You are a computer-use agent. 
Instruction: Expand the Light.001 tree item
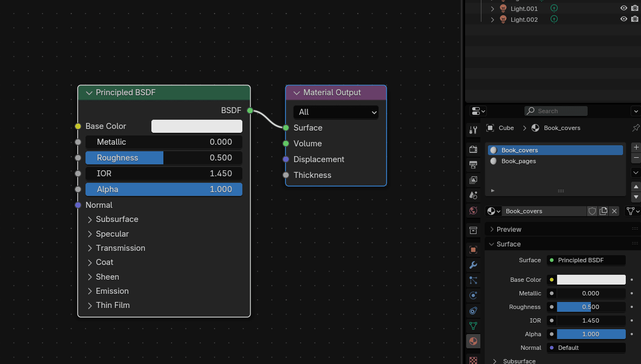click(x=492, y=9)
